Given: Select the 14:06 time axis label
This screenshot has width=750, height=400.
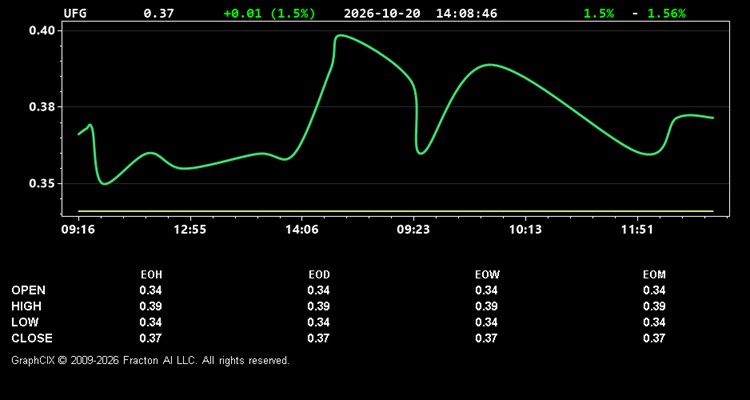Looking at the screenshot, I should coord(302,230).
